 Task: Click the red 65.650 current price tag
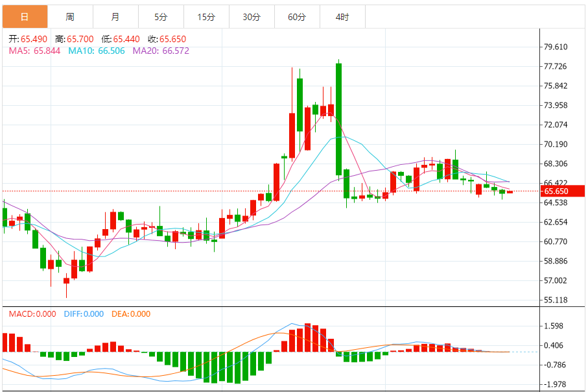coord(562,191)
